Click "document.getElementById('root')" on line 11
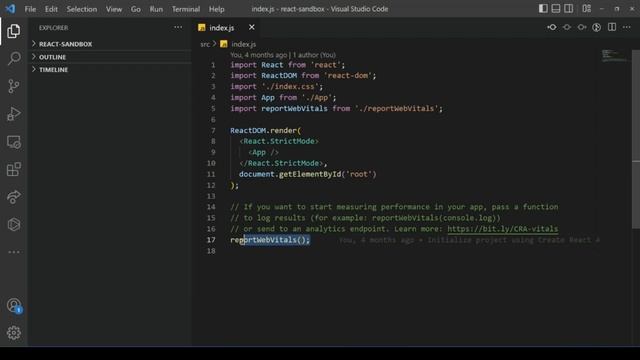Viewport: 640px width, 360px height. click(308, 174)
